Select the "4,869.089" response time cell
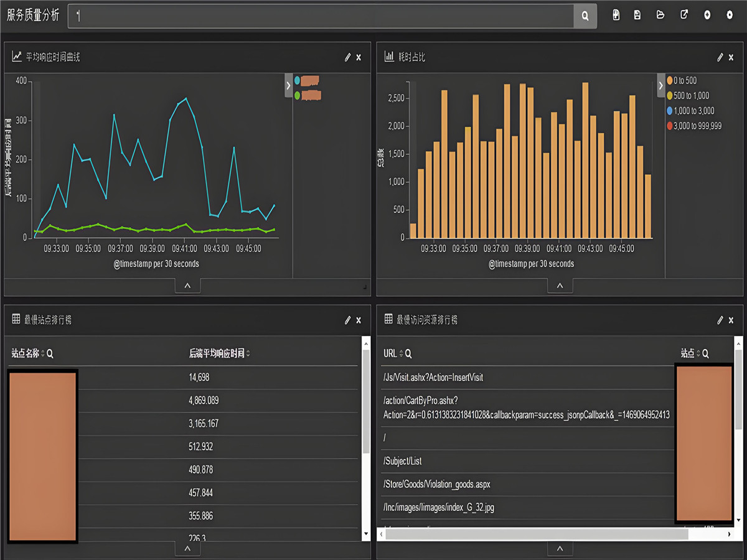Viewport: 747px width, 560px height. 204,400
